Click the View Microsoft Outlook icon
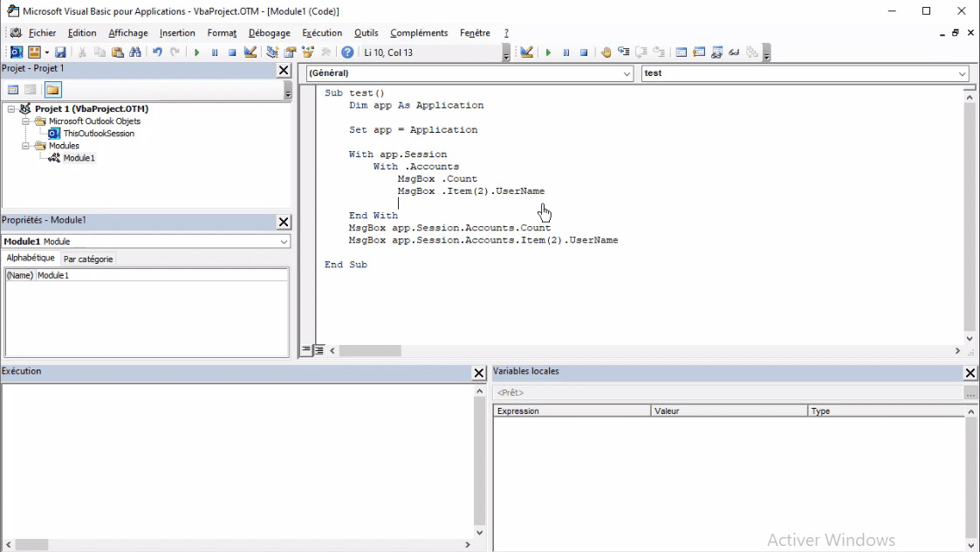The width and height of the screenshot is (980, 552). click(x=15, y=52)
